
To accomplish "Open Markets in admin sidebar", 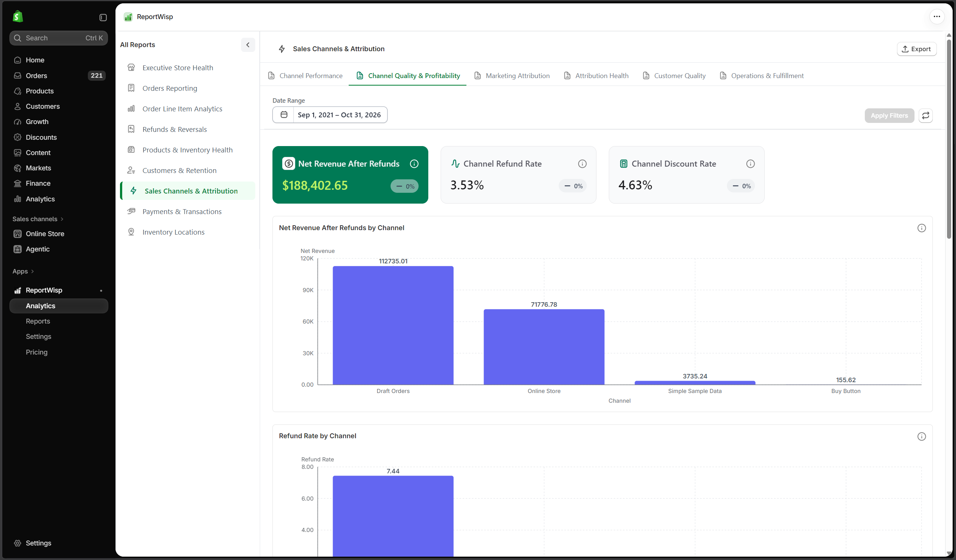I will (59, 168).
